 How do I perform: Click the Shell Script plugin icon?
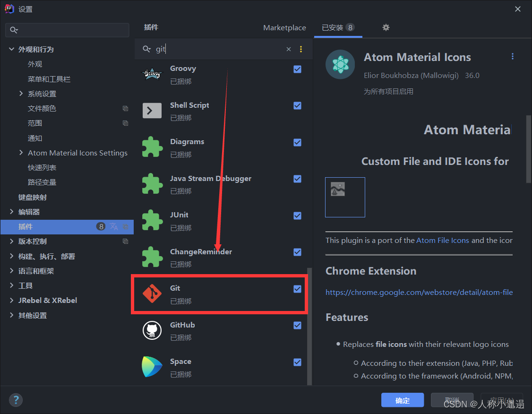tap(152, 111)
